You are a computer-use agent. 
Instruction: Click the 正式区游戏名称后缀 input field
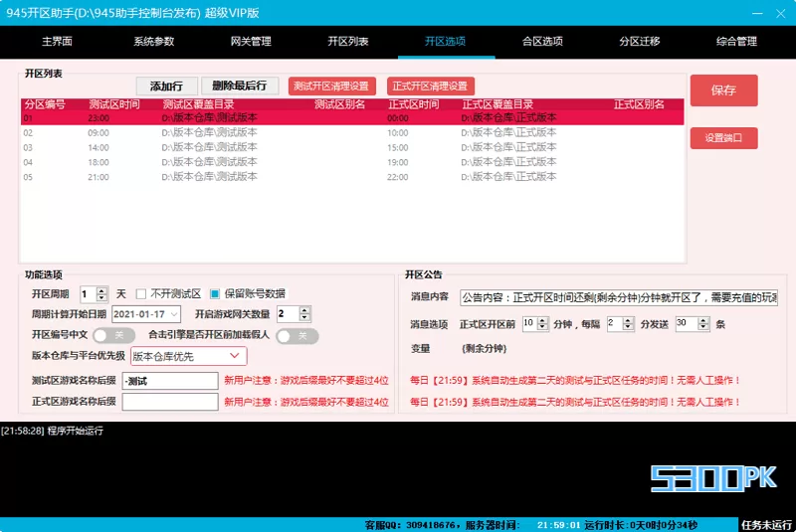click(x=170, y=402)
